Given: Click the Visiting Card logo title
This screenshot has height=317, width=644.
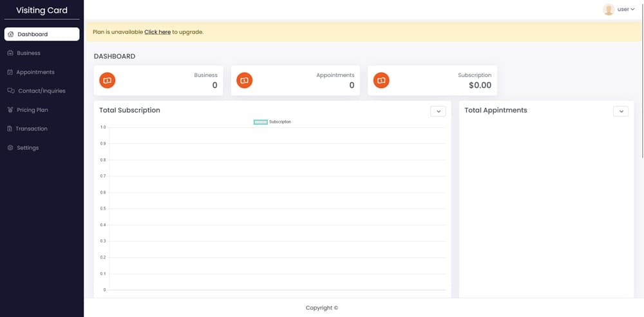Looking at the screenshot, I should [42, 10].
